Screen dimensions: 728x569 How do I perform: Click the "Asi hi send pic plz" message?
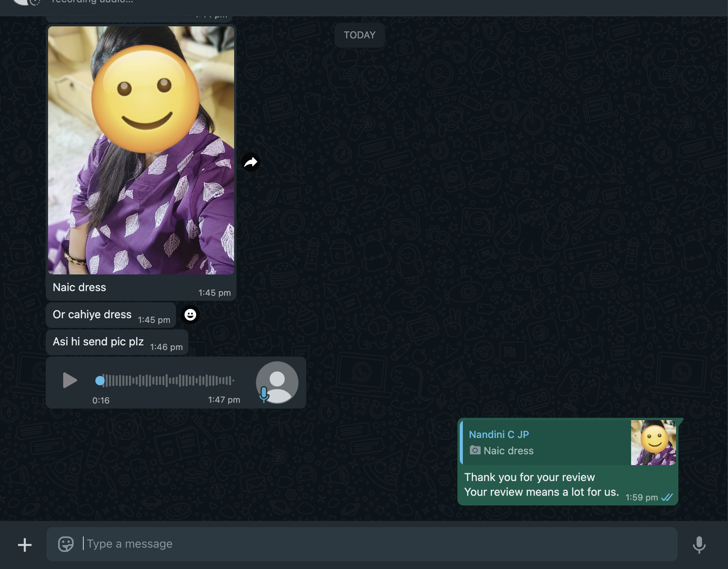98,342
